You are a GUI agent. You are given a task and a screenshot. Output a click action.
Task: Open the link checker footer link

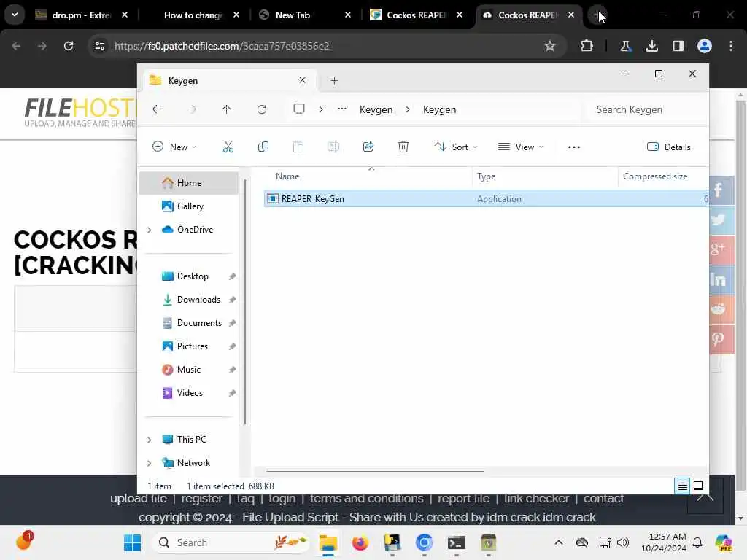click(x=536, y=499)
